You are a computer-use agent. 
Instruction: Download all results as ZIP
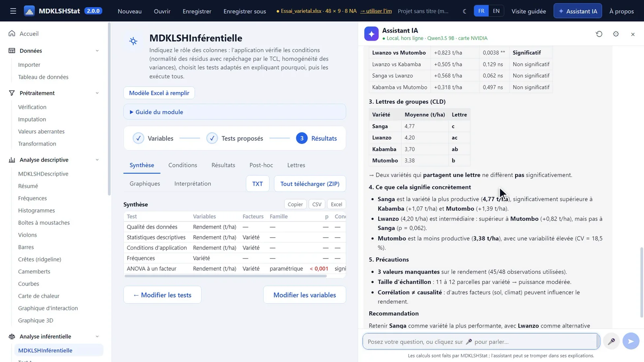310,184
